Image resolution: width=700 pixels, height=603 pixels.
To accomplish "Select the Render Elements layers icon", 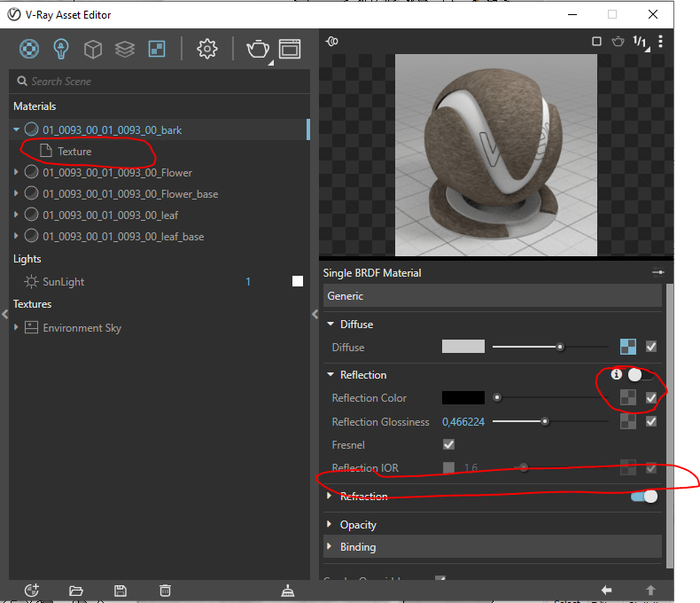I will (125, 49).
